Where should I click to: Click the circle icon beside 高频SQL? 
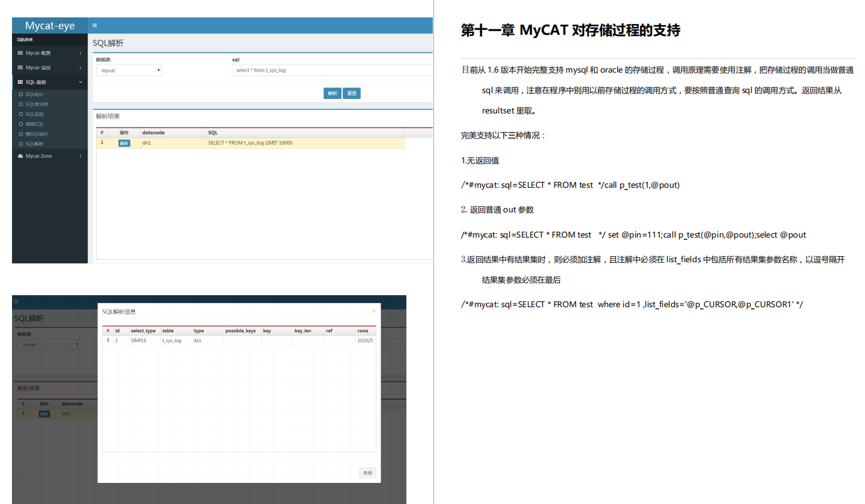tap(21, 124)
